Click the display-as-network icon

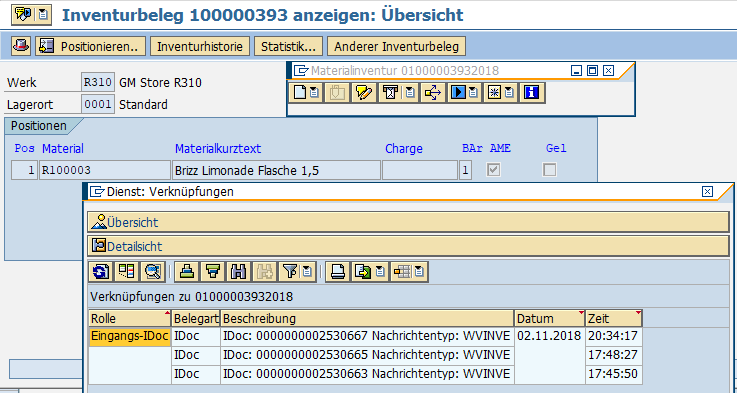click(126, 272)
